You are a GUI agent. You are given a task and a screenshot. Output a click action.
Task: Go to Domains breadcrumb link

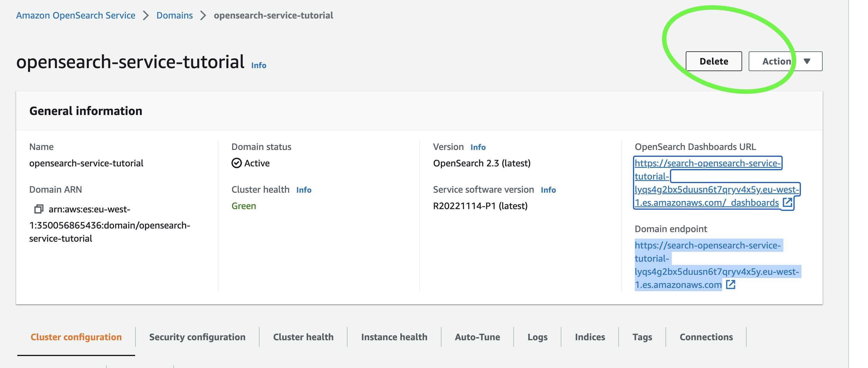point(174,16)
